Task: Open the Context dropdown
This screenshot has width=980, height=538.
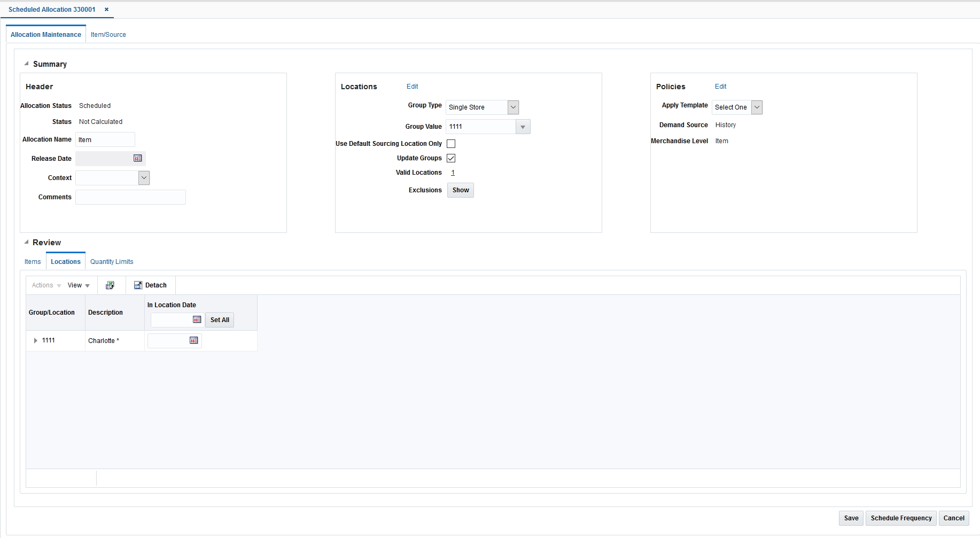Action: [143, 177]
